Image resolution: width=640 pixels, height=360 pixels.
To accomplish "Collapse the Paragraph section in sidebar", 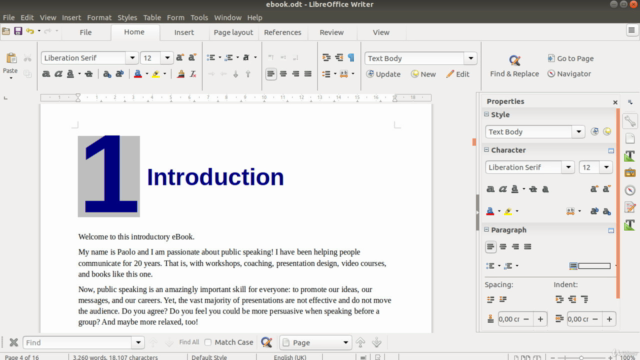I will pos(487,230).
